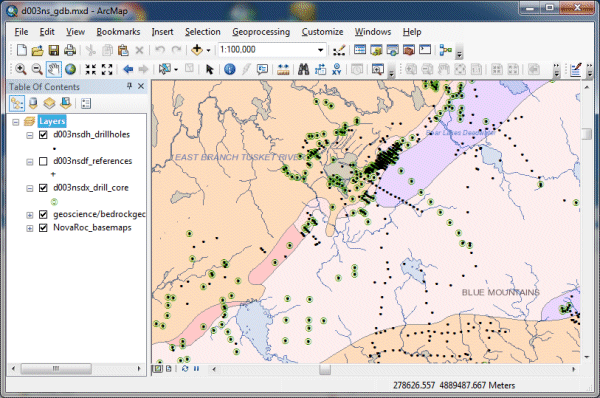Go back to previous extent arrow
The height and width of the screenshot is (398, 600).
[128, 69]
